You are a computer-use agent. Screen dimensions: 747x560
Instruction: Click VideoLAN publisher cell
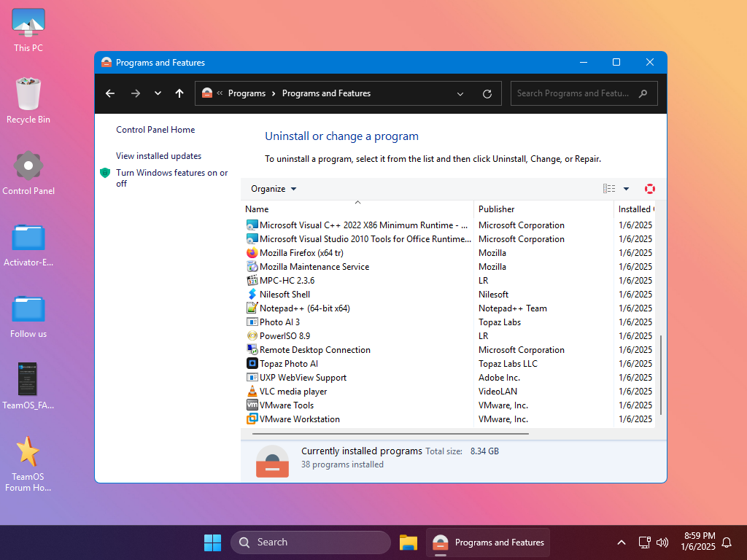point(498,391)
